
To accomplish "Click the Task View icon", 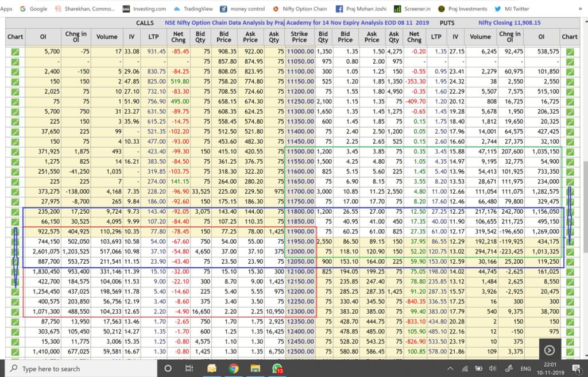I will [x=189, y=368].
